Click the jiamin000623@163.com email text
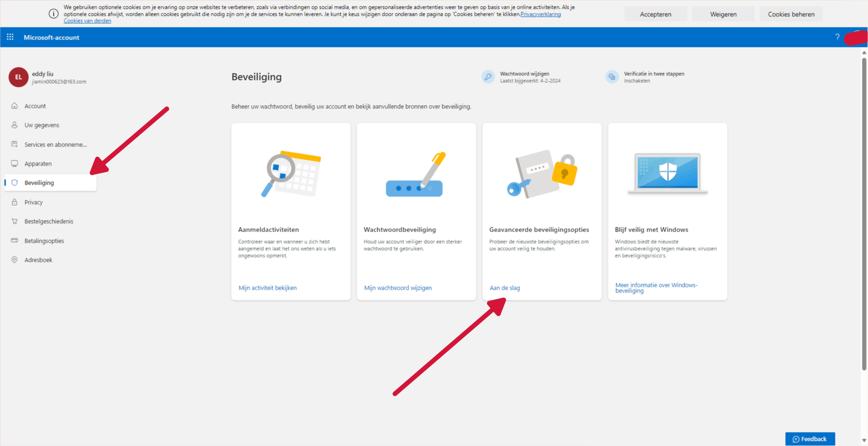This screenshot has width=868, height=446. point(59,82)
